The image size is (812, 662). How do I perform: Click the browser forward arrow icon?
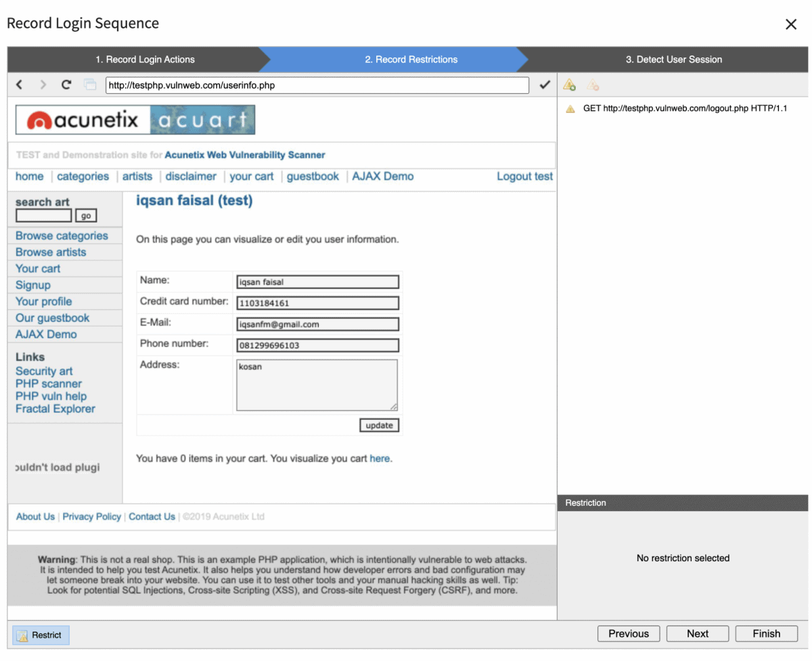tap(43, 85)
